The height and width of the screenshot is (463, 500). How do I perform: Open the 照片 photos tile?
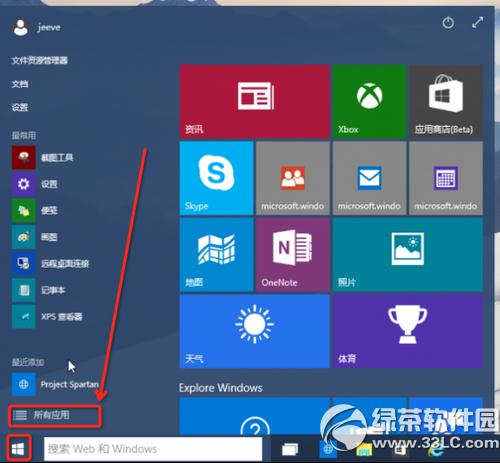point(408,255)
